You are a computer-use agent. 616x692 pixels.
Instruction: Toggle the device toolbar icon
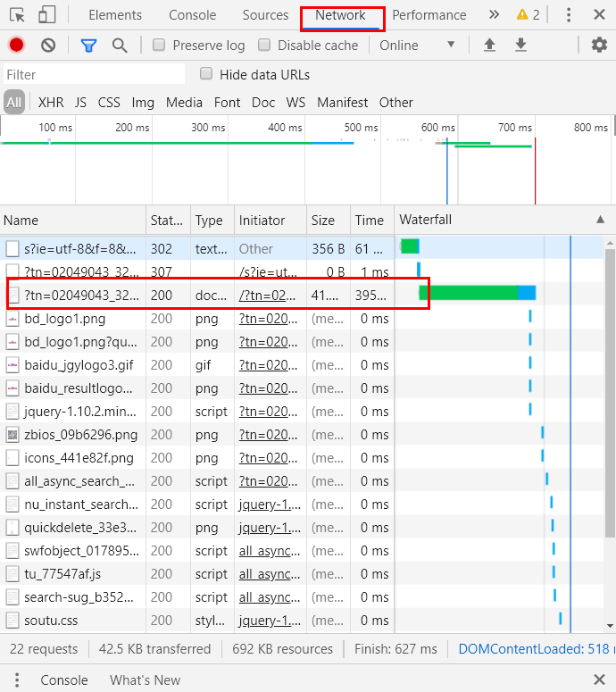pos(46,15)
